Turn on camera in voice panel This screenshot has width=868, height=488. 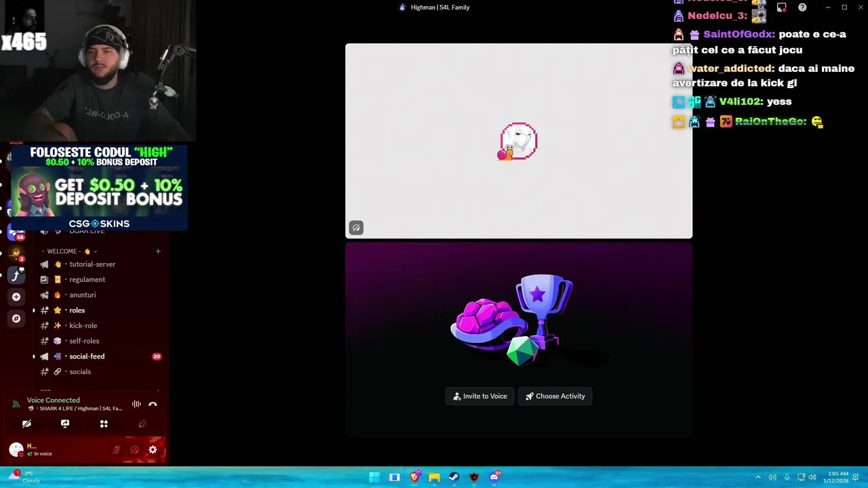(26, 424)
